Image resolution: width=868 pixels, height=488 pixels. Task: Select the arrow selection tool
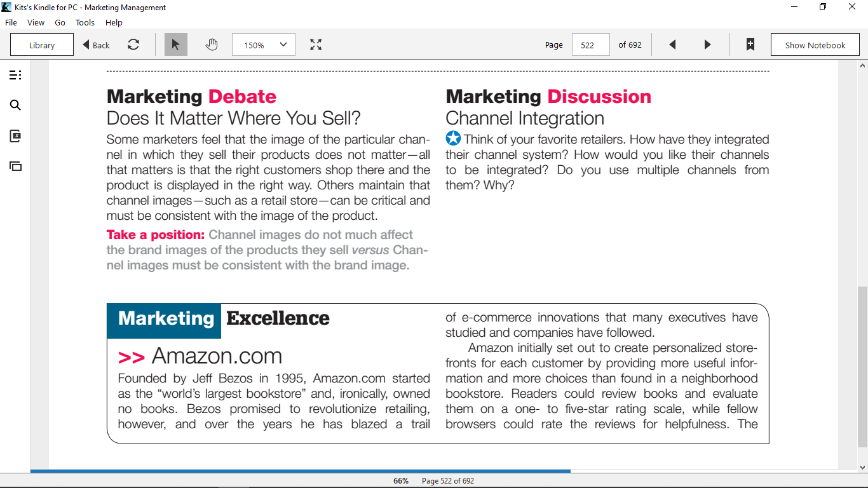[x=176, y=44]
